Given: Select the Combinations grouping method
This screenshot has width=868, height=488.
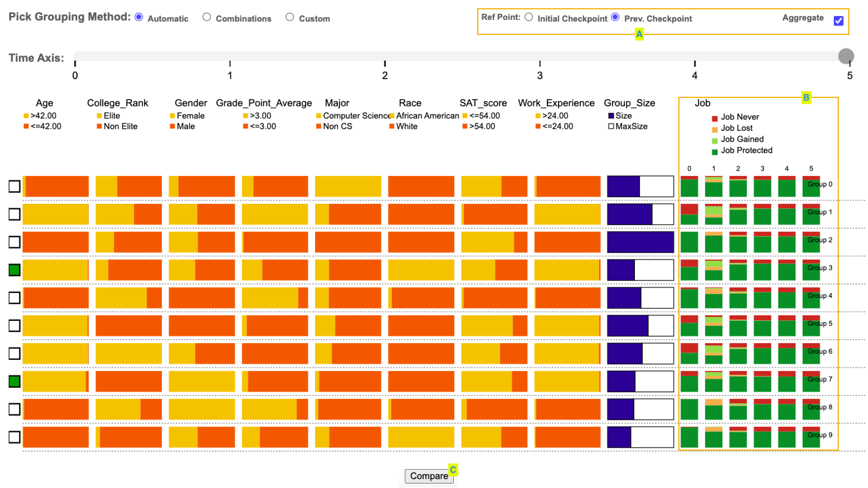Looking at the screenshot, I should [x=207, y=17].
